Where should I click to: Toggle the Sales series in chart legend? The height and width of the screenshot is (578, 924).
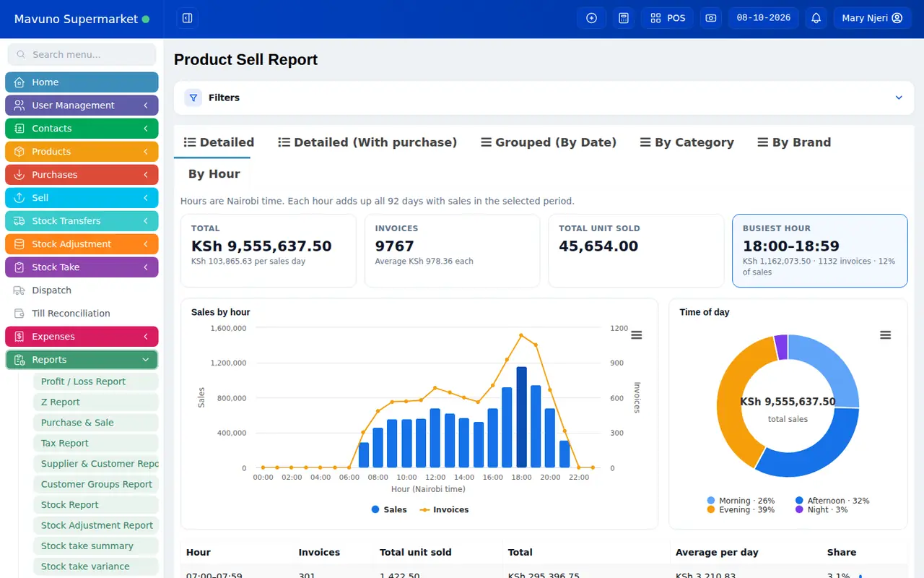[x=389, y=510]
